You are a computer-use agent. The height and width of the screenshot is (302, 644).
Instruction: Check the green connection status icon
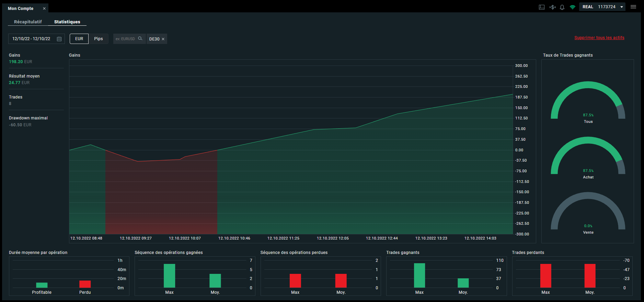point(572,7)
